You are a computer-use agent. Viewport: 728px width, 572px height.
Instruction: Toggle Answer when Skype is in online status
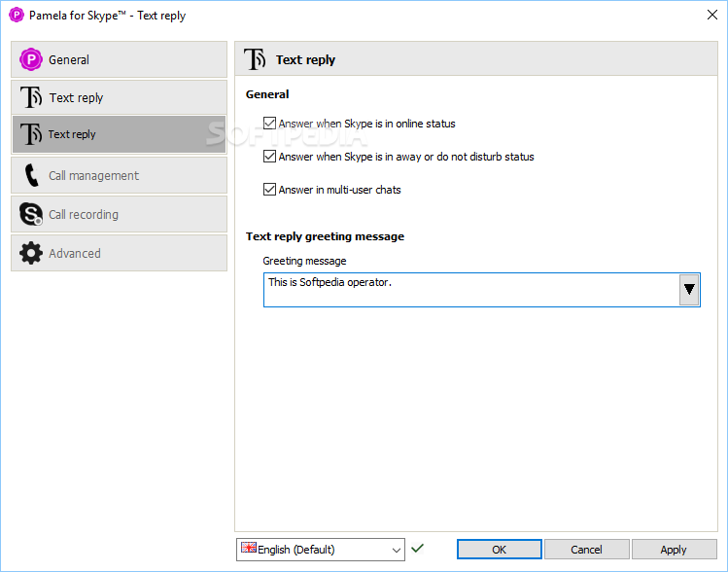[x=269, y=124]
